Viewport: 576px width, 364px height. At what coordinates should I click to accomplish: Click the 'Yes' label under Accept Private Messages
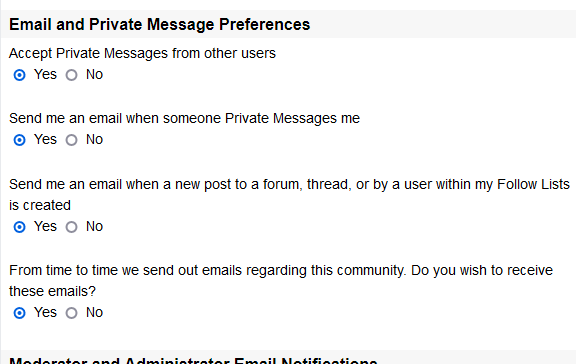[45, 75]
